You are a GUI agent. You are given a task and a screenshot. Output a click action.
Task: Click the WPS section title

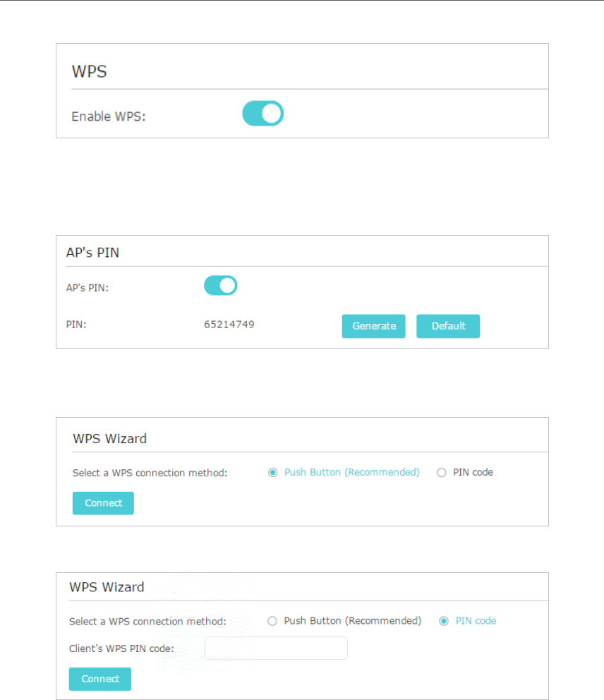coord(89,71)
